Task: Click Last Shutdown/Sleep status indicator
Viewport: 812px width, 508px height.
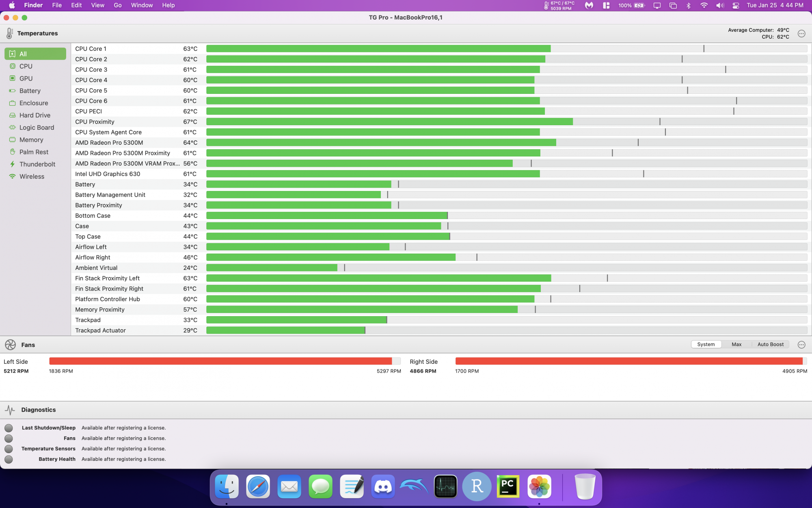Action: pyautogui.click(x=9, y=428)
